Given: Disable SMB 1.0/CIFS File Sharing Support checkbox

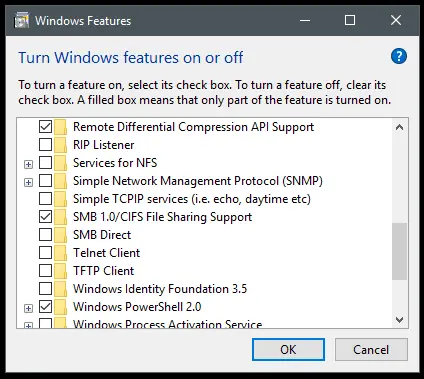Looking at the screenshot, I should [x=45, y=217].
